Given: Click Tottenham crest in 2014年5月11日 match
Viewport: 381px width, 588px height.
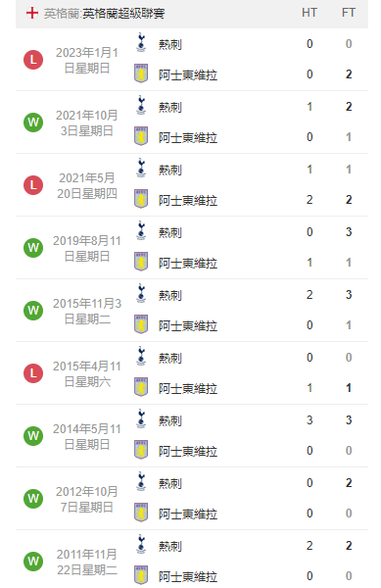Looking at the screenshot, I should pos(141,418).
